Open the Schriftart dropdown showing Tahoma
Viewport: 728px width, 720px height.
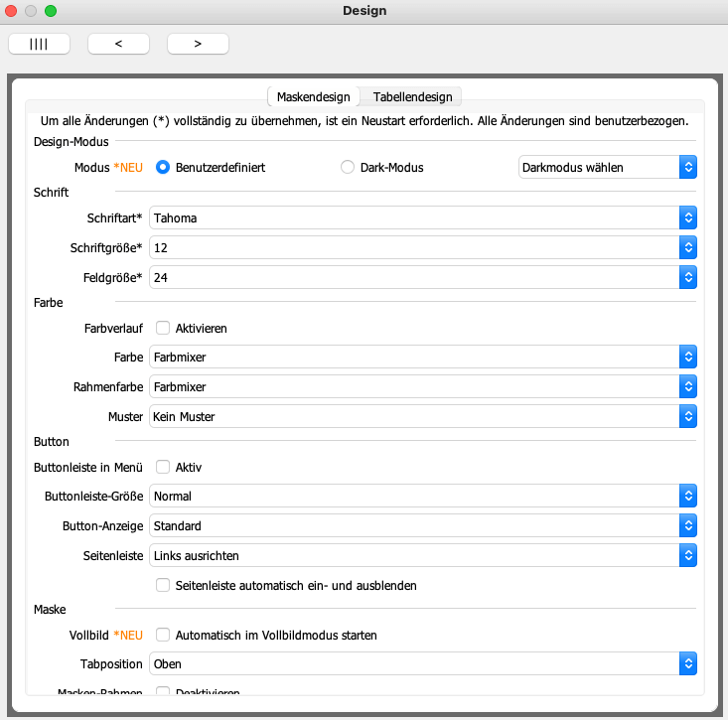pyautogui.click(x=423, y=217)
